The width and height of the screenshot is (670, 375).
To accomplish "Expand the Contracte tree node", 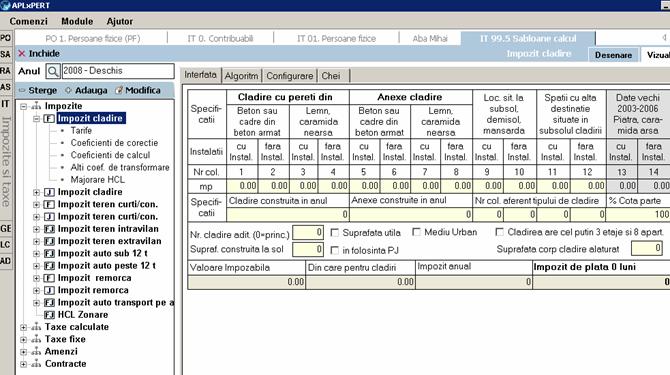I will (24, 364).
